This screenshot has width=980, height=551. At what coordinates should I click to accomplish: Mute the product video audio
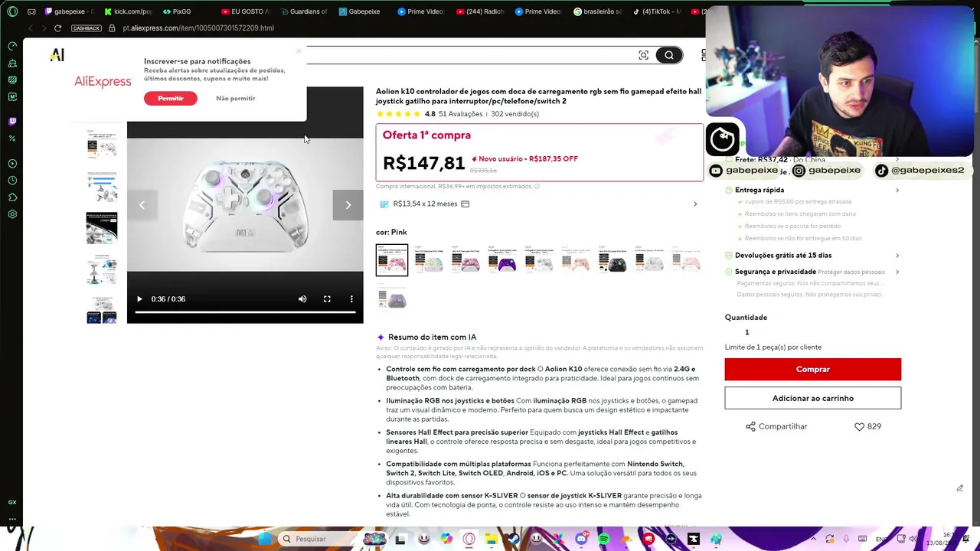click(302, 299)
